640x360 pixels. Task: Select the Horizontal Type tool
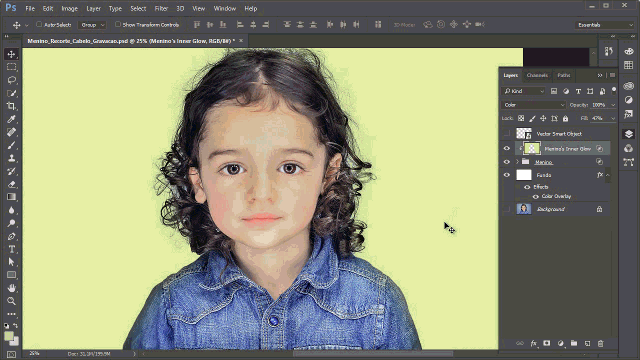[x=11, y=249]
